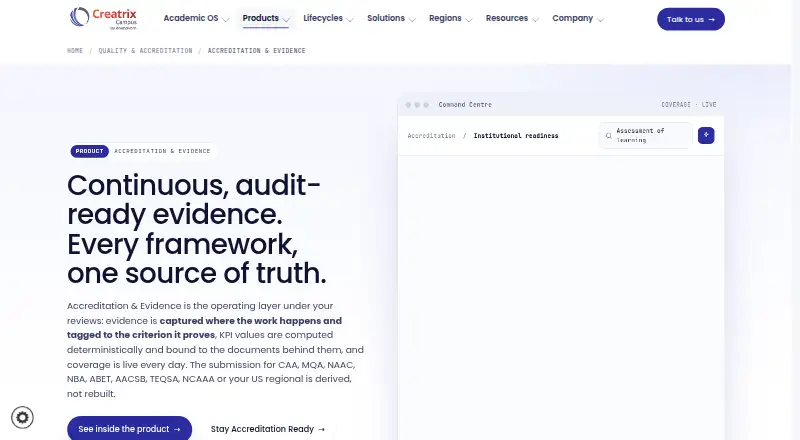800x440 pixels.
Task: Open Quality & Accreditation breadcrumb link
Action: [145, 51]
